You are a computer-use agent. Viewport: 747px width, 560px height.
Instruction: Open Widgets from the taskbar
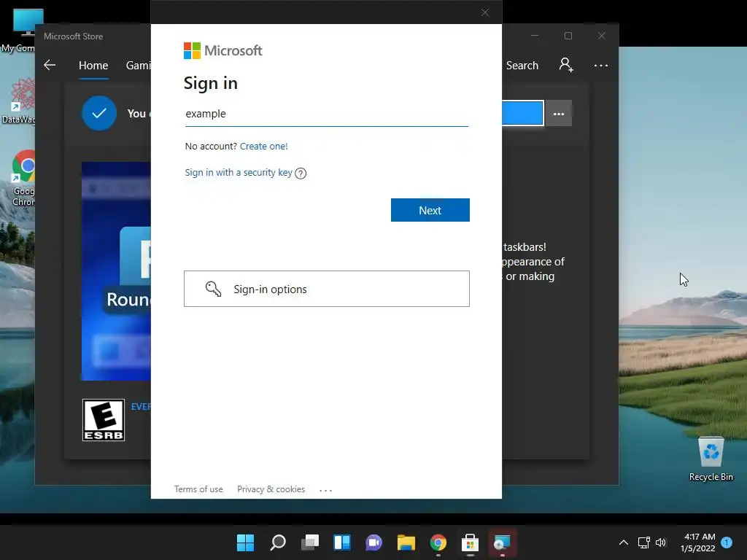341,542
